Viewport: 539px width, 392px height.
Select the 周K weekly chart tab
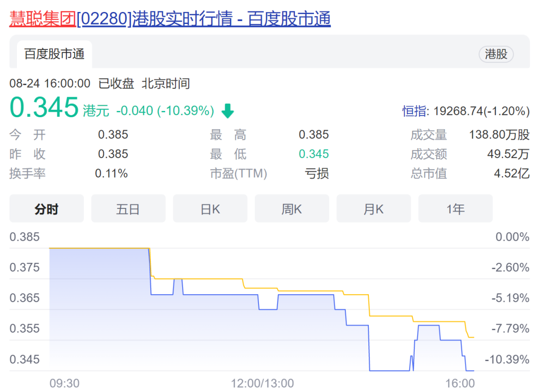pos(291,209)
